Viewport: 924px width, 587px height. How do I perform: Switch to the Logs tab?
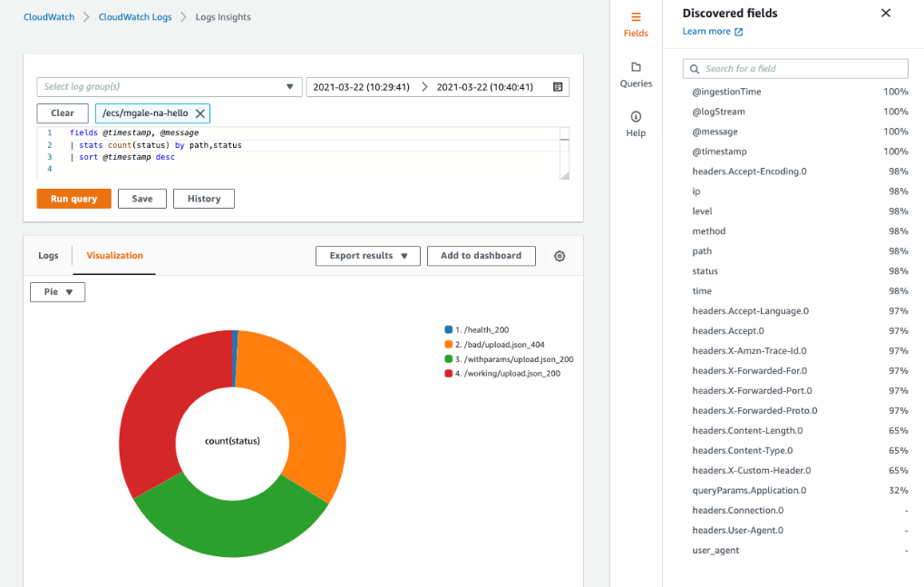tap(48, 256)
